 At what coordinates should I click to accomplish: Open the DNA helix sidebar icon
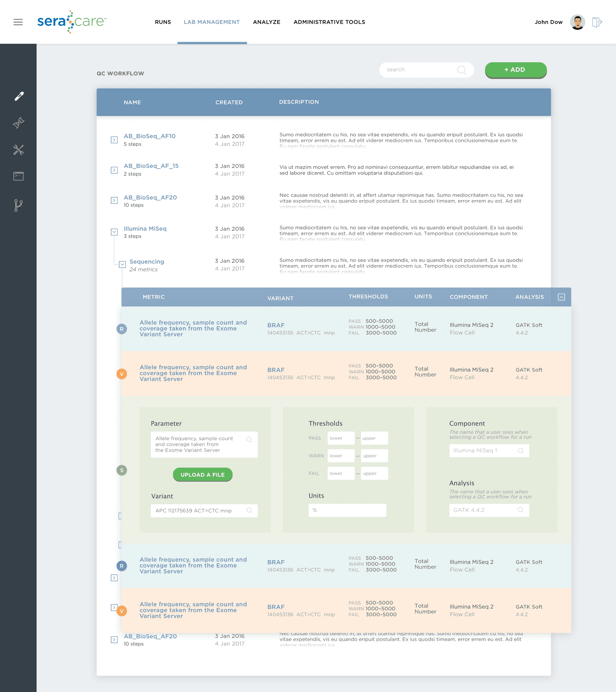click(19, 123)
